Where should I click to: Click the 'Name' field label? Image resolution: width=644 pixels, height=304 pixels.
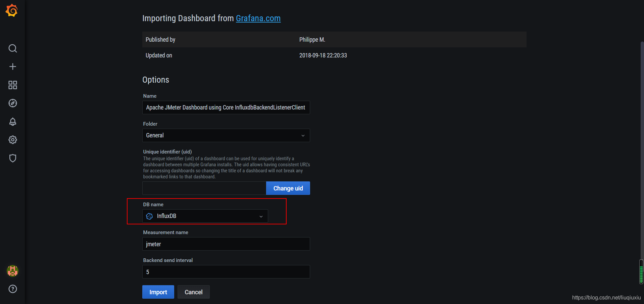(150, 96)
